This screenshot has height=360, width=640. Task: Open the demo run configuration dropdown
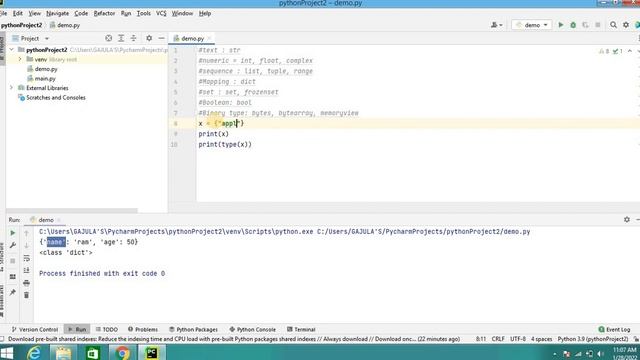coord(532,25)
